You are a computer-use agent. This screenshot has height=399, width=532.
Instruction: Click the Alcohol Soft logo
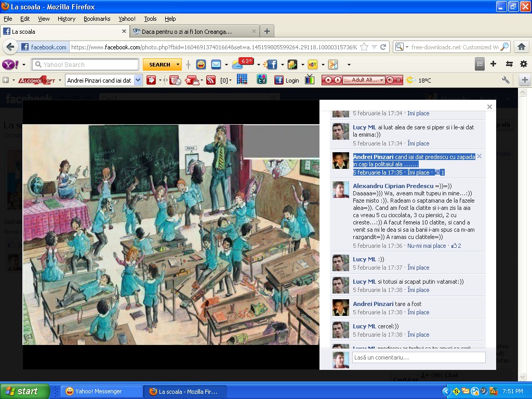(x=37, y=81)
